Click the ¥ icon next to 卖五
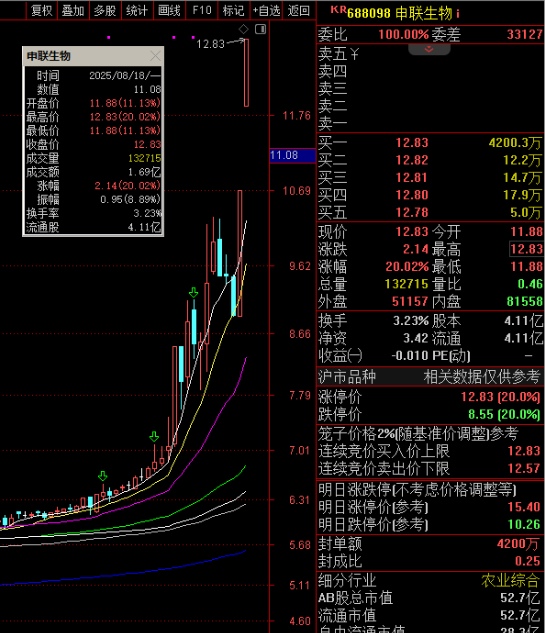Image resolution: width=545 pixels, height=633 pixels. 354,54
